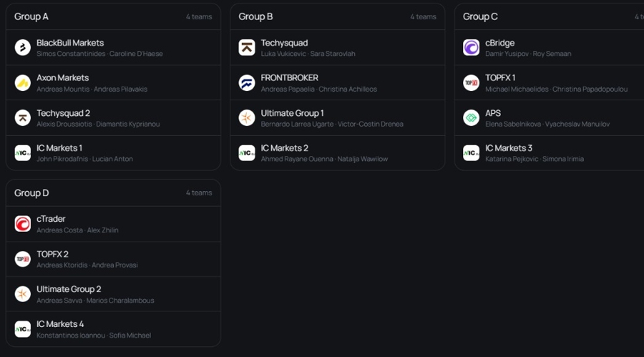Select the APS team name

click(493, 113)
